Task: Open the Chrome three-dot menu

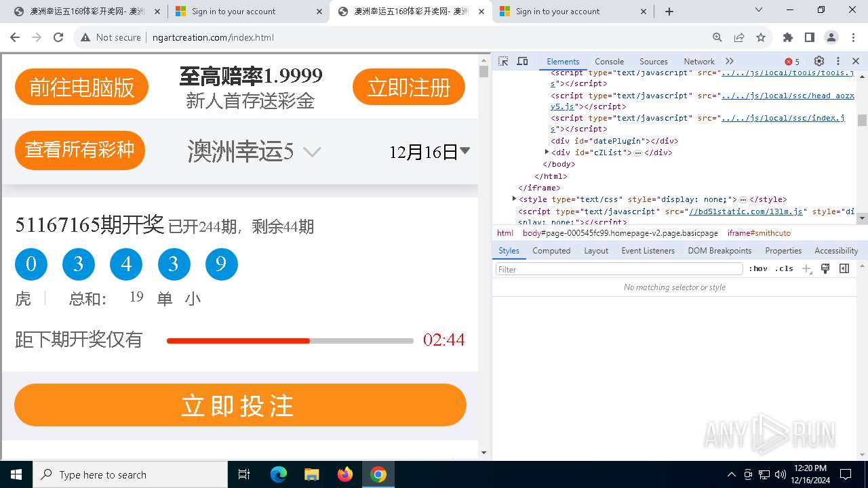Action: tap(853, 37)
